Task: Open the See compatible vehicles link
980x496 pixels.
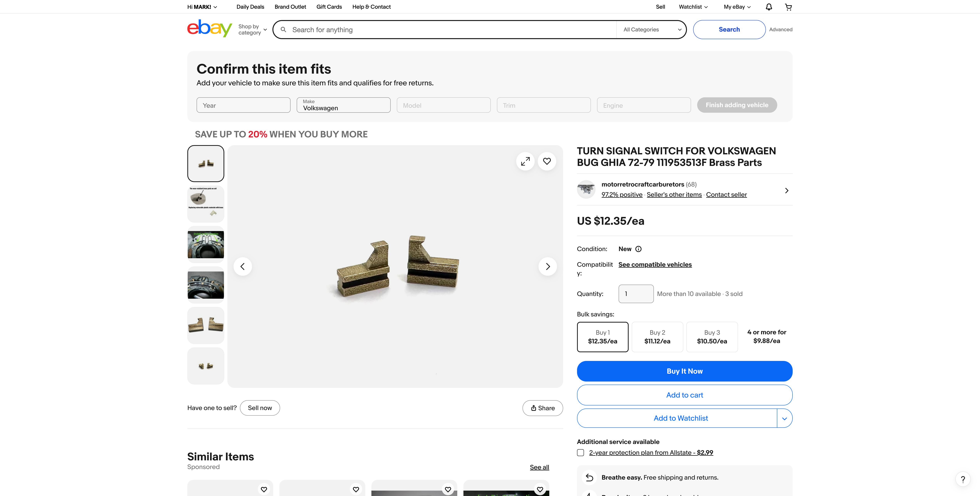Action: [655, 265]
